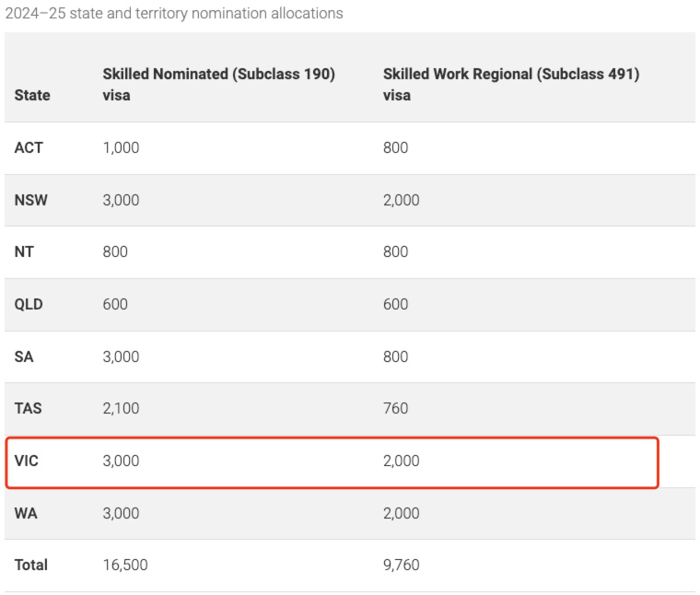Click the NSW Subclass 491 value 2,000
The image size is (700, 595).
tap(401, 200)
